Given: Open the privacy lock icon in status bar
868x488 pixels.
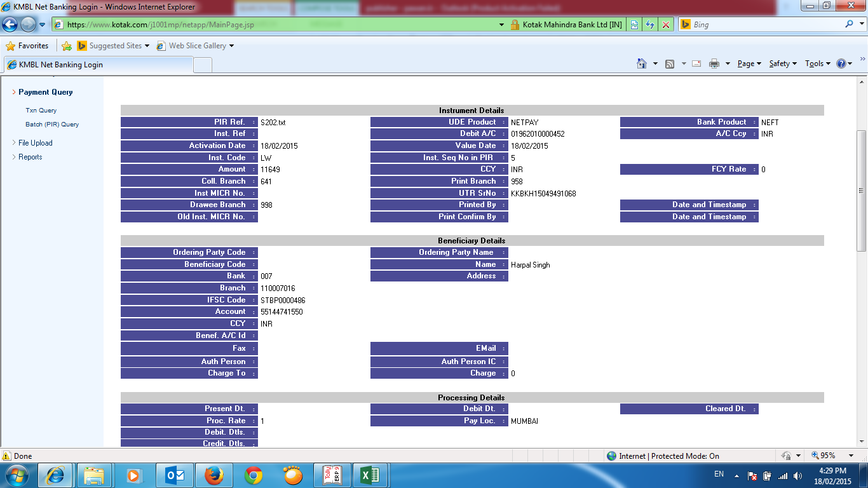Looking at the screenshot, I should 786,456.
